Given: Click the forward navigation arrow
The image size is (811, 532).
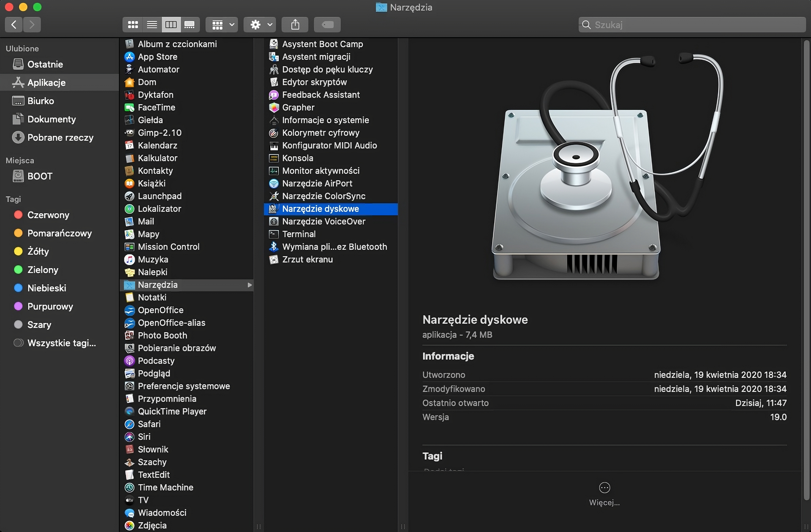Looking at the screenshot, I should 32,24.
